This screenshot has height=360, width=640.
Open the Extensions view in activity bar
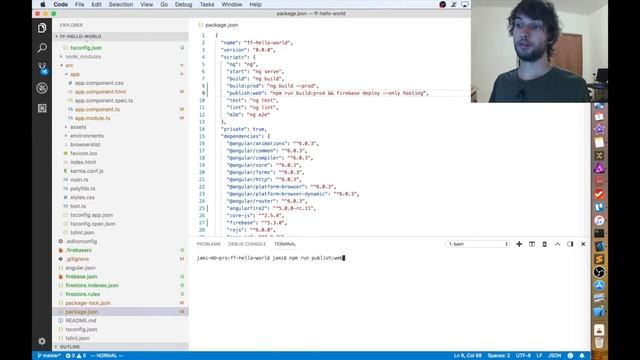pyautogui.click(x=42, y=108)
